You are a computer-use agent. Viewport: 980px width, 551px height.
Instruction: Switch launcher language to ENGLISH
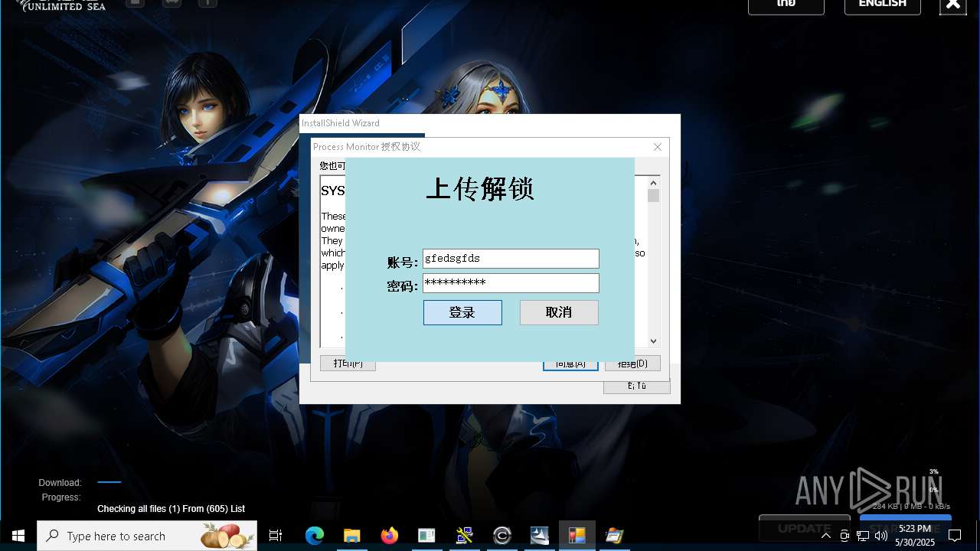pyautogui.click(x=882, y=5)
